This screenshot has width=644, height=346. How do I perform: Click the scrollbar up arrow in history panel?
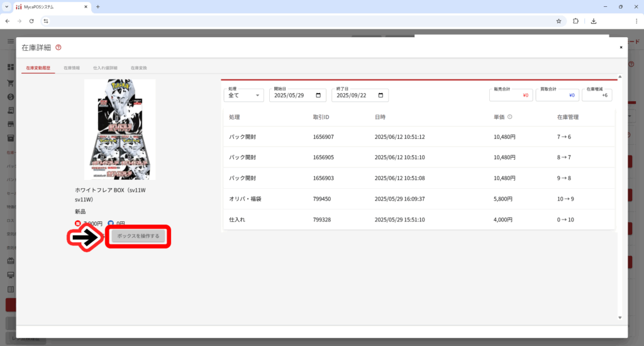619,77
